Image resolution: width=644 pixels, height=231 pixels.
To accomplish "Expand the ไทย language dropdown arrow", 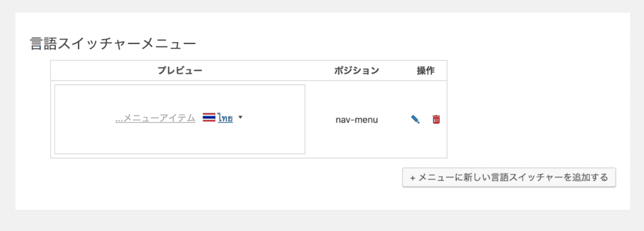I will point(241,117).
